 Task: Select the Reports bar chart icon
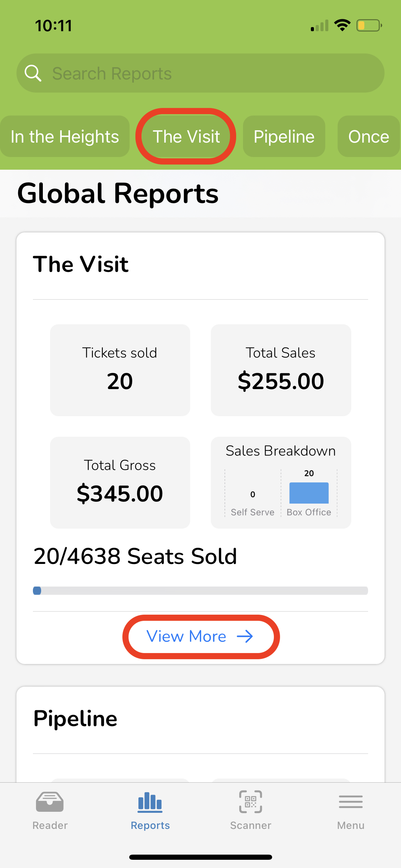click(150, 802)
